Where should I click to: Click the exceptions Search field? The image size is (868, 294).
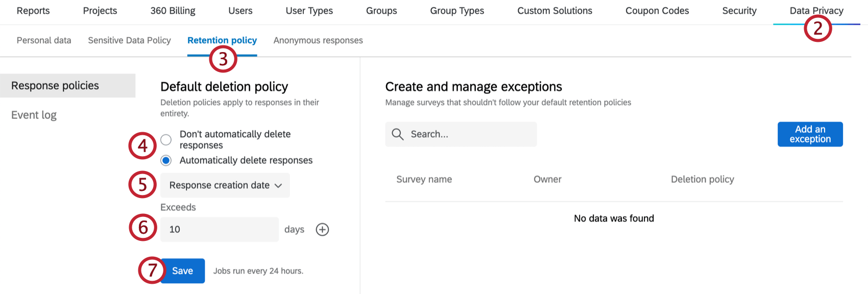pyautogui.click(x=470, y=134)
